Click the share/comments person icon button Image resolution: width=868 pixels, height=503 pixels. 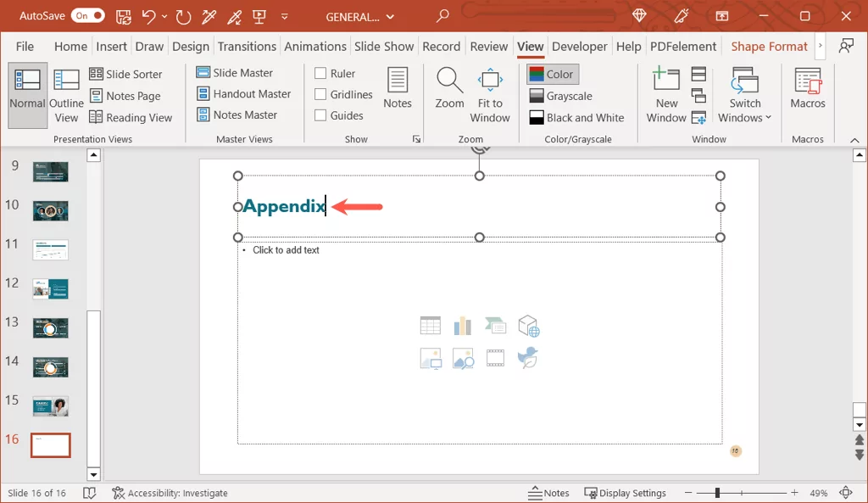click(846, 46)
